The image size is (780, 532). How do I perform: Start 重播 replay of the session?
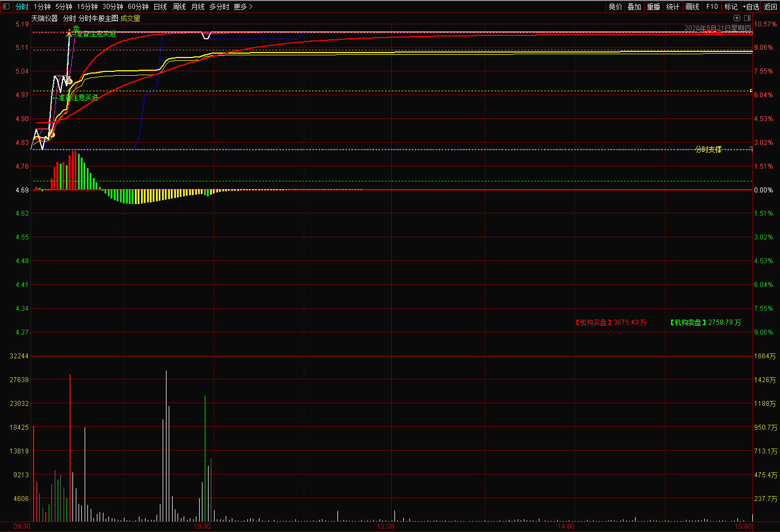[x=653, y=7]
